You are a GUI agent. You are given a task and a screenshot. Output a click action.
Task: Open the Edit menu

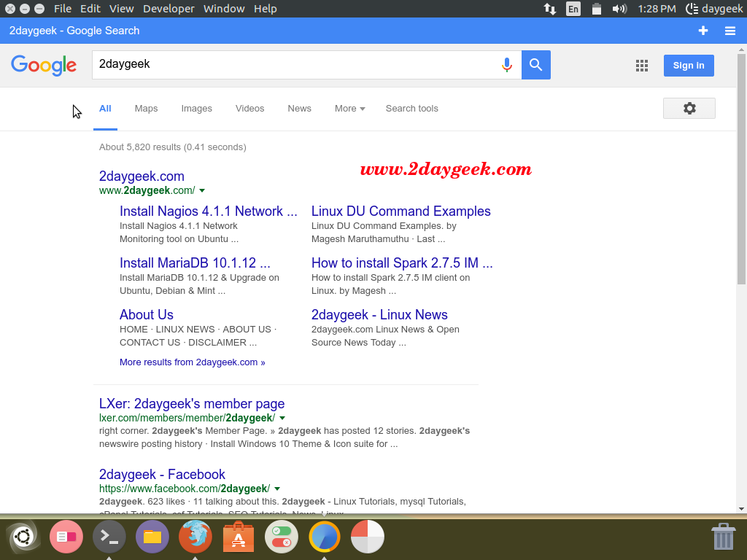click(x=90, y=9)
